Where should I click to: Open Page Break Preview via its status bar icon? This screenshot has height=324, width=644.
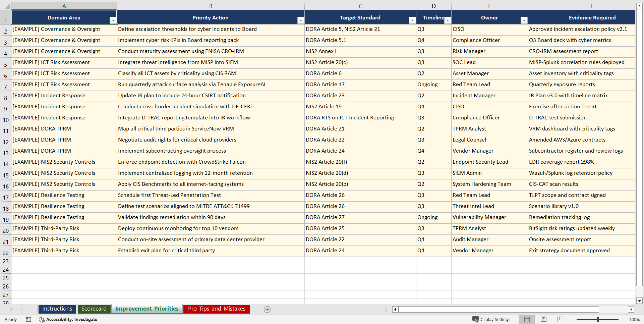(560, 319)
